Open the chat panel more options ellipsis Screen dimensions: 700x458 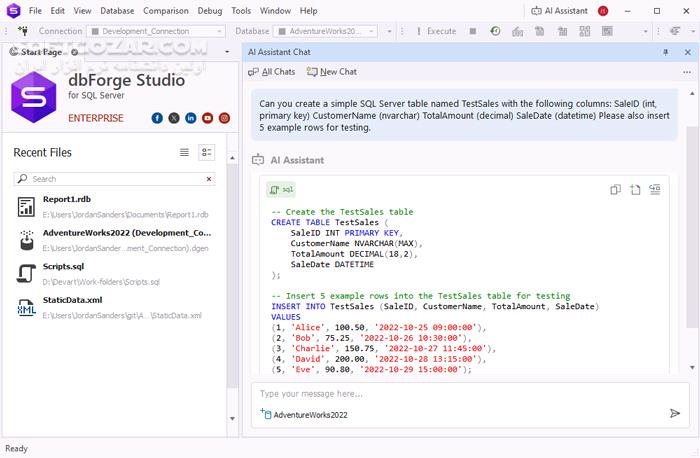(x=687, y=72)
